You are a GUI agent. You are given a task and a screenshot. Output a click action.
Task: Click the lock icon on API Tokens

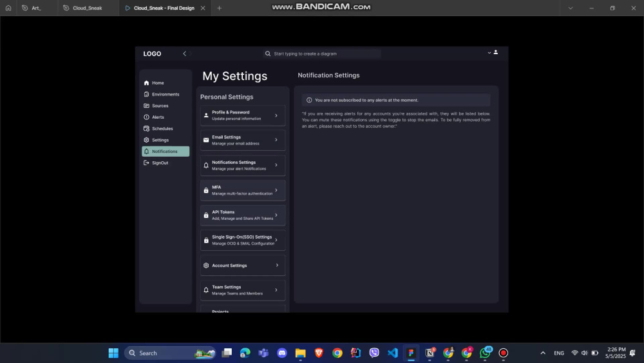[x=206, y=215]
